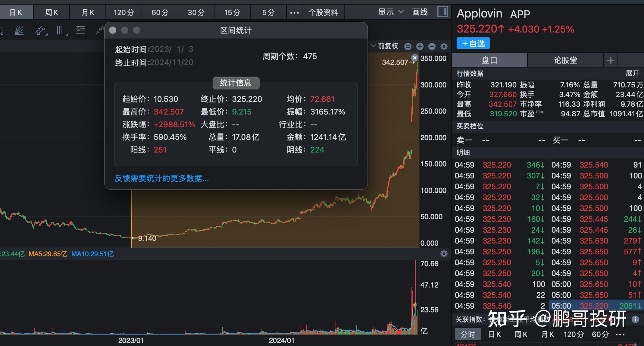Viewport: 644px width, 346px height.
Task: Open more period options in the mini chart tabs
Action: 620,334
